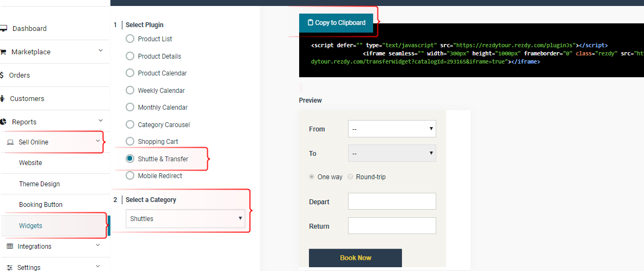Image resolution: width=644 pixels, height=271 pixels.
Task: Click the Integrations grid icon
Action: click(10, 247)
